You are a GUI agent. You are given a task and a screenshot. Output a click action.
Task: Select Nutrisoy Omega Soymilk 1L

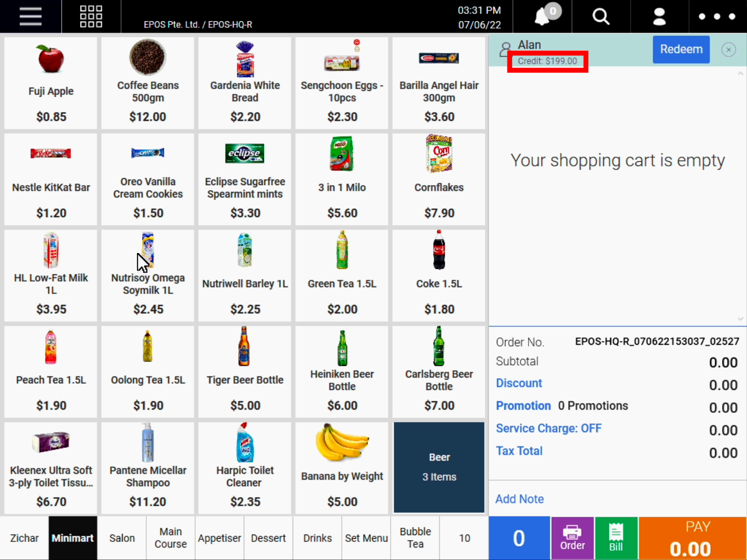coord(148,276)
